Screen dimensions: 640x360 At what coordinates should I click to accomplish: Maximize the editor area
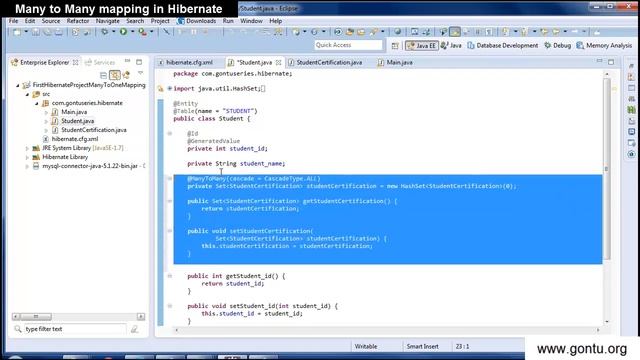(611, 62)
